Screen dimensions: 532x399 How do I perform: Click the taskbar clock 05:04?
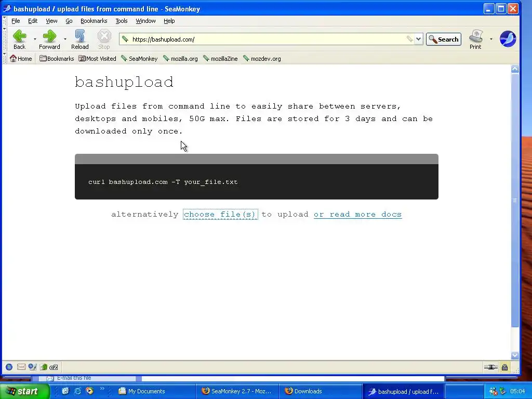pyautogui.click(x=517, y=391)
